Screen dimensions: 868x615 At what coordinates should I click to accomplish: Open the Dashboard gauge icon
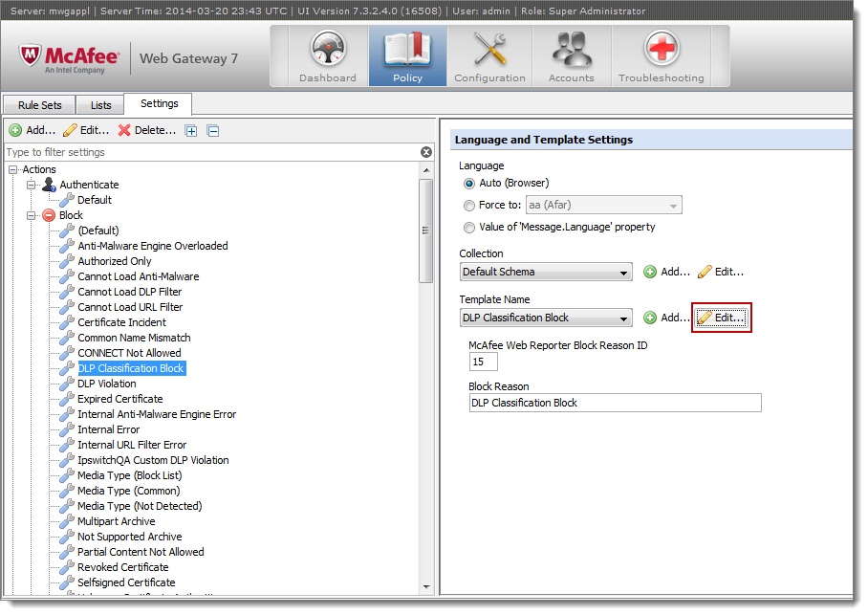click(x=328, y=48)
